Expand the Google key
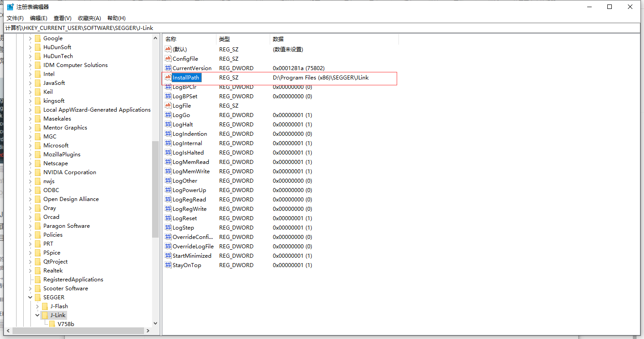The height and width of the screenshot is (339, 644). click(x=30, y=38)
